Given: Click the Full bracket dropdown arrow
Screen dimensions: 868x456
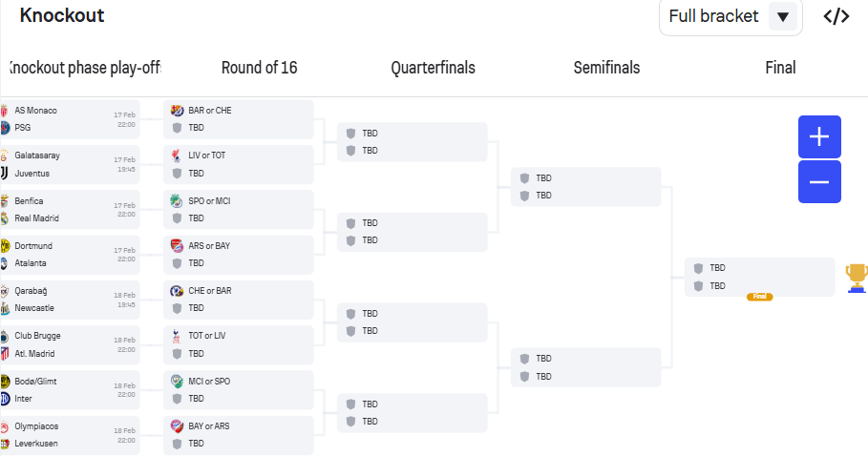Looking at the screenshot, I should pos(783,16).
